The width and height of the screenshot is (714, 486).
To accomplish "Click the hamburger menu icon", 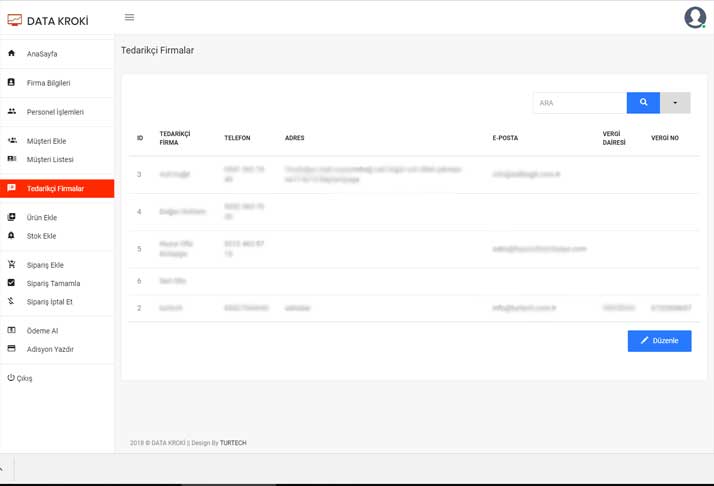I will (129, 18).
